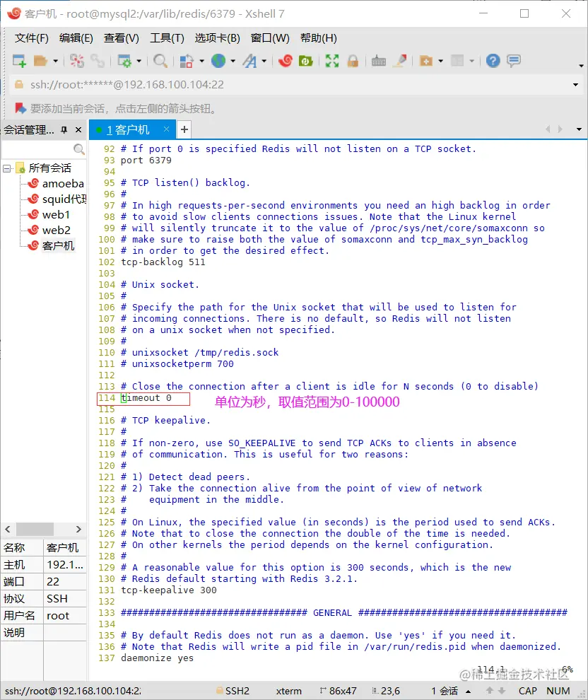Open the 帮助(H) menu

tap(319, 38)
